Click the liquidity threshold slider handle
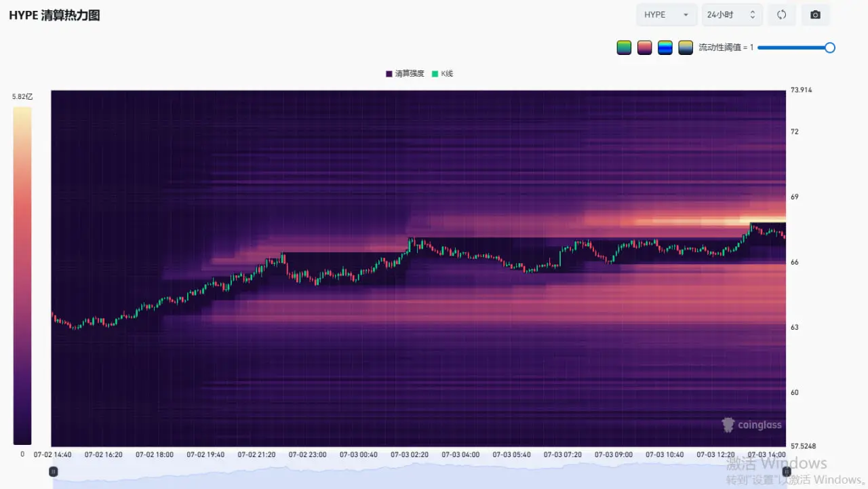868x489 pixels. point(829,47)
